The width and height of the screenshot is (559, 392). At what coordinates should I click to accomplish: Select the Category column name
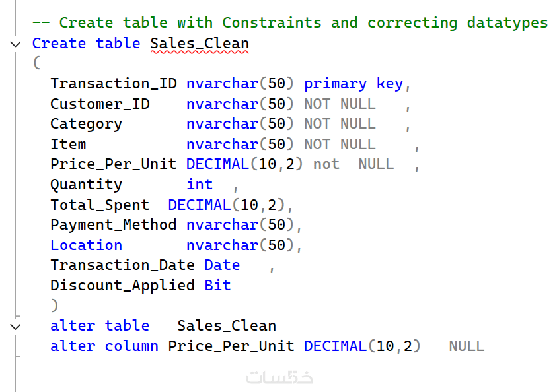(x=86, y=124)
